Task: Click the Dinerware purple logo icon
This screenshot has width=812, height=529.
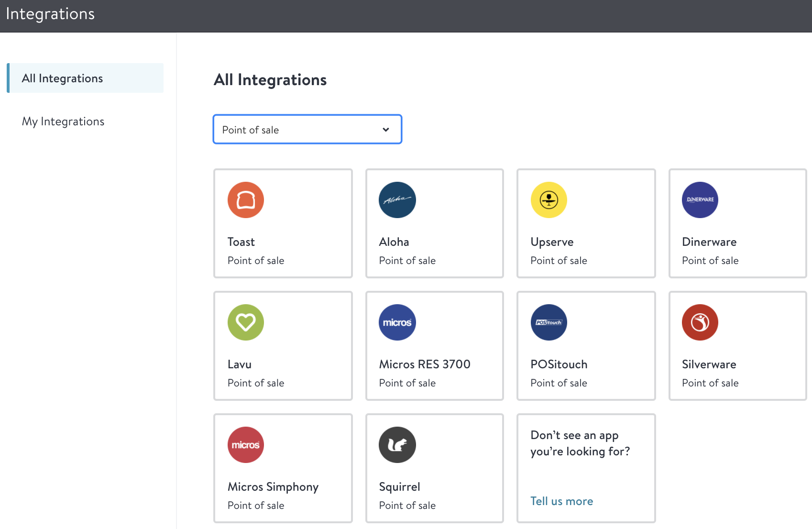Action: click(700, 200)
